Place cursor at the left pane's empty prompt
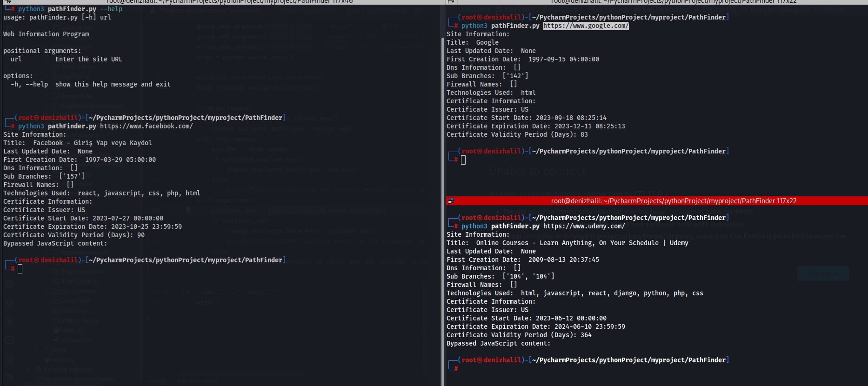The height and width of the screenshot is (386, 868). coord(20,268)
